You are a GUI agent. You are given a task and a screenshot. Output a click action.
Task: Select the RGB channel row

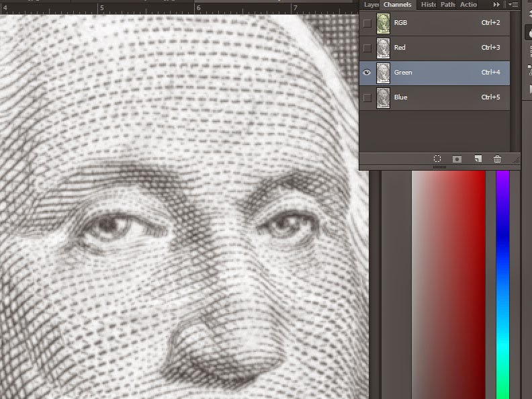(435, 24)
